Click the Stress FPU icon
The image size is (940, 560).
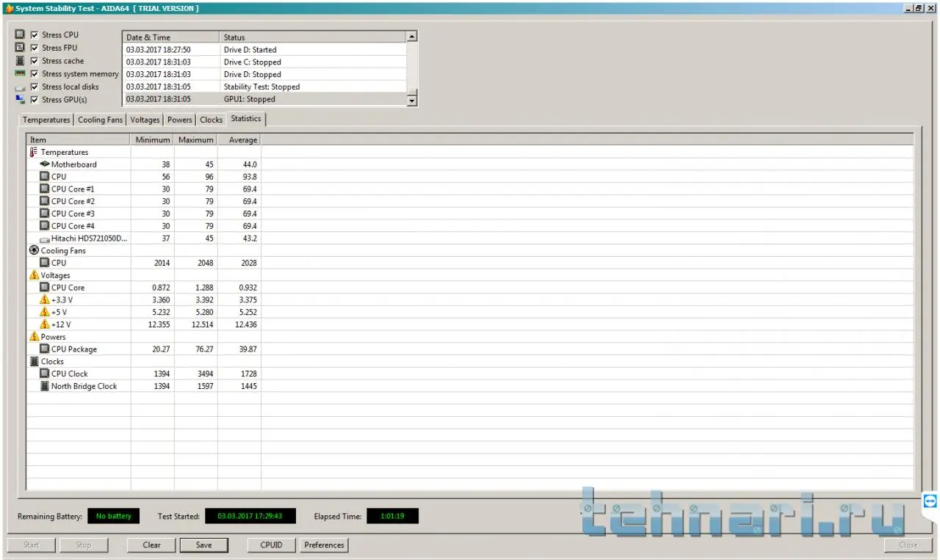[x=20, y=48]
